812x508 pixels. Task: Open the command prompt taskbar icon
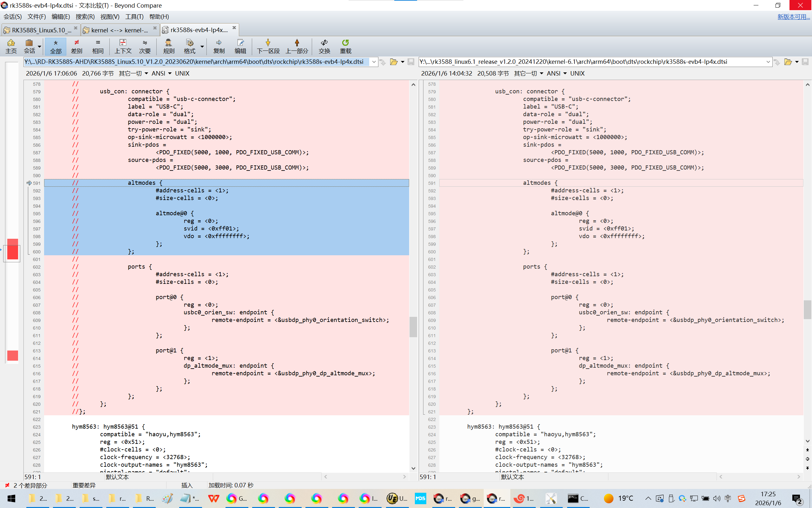(578, 498)
